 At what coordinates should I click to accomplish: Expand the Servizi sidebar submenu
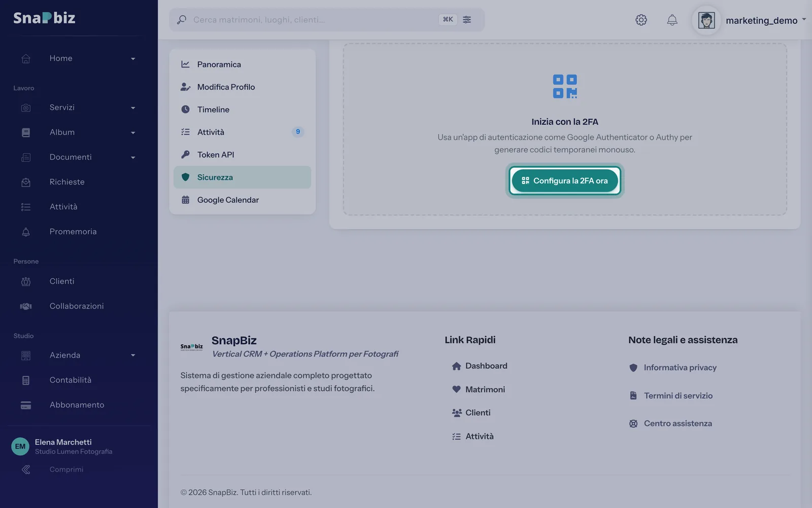[x=133, y=108]
